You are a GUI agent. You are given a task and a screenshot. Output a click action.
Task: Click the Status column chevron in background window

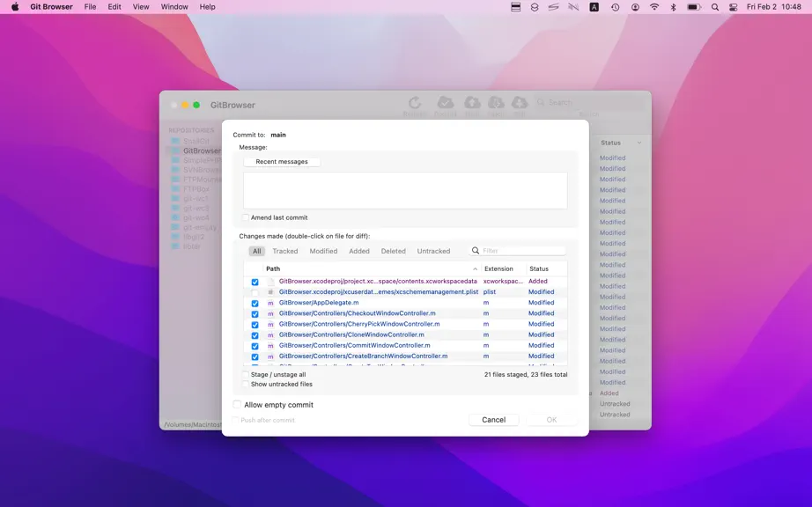639,143
